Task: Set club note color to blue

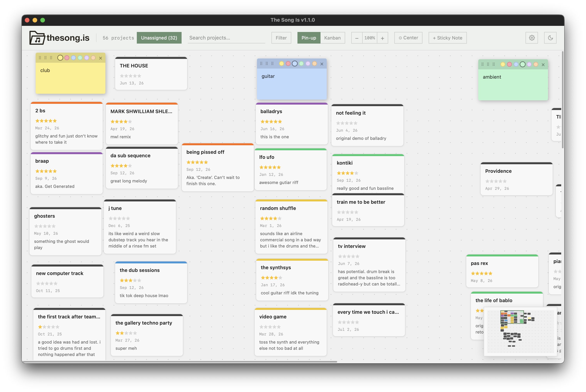Action: (73, 58)
